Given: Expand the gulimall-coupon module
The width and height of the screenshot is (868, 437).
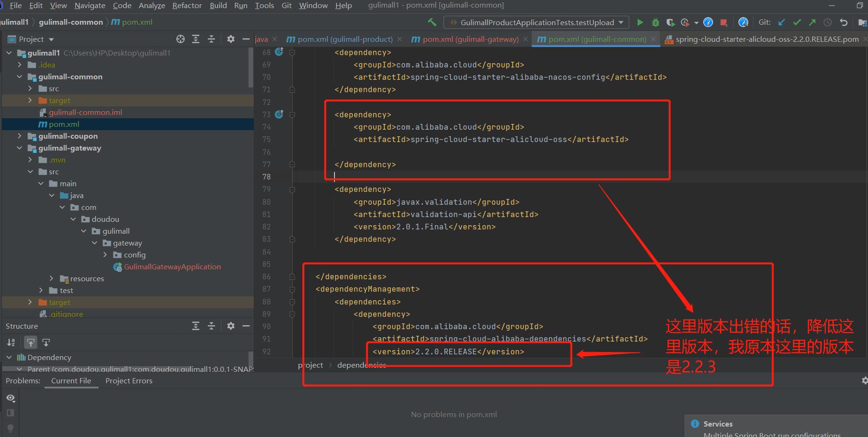Looking at the screenshot, I should pyautogui.click(x=19, y=136).
